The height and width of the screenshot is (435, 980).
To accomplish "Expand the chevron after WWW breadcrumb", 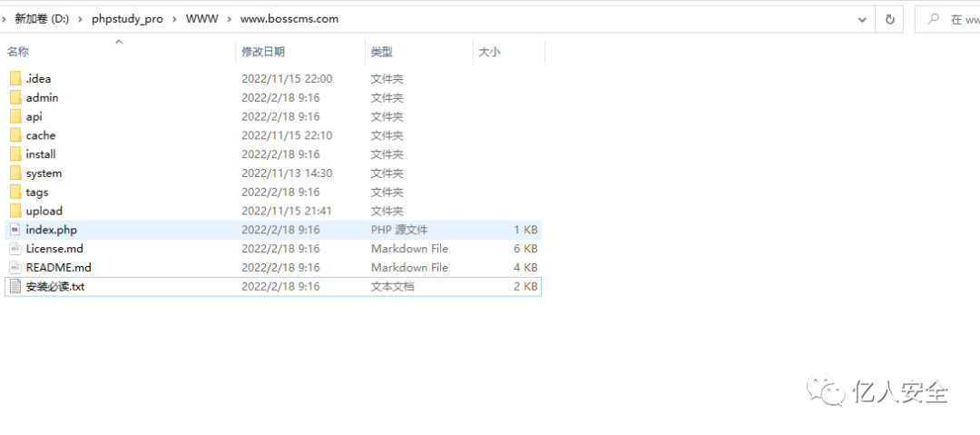I will (x=230, y=19).
